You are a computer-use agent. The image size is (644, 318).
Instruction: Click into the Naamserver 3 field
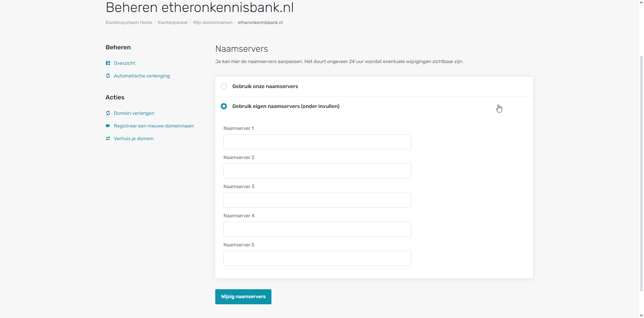tap(317, 200)
